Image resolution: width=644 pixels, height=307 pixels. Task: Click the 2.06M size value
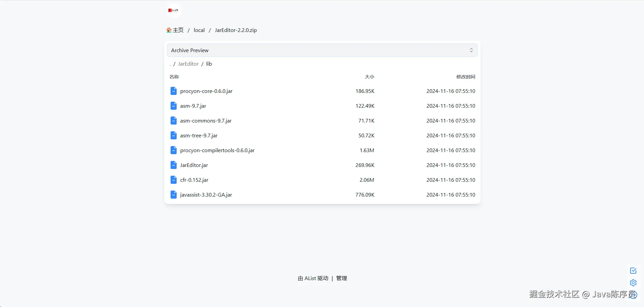pos(367,180)
